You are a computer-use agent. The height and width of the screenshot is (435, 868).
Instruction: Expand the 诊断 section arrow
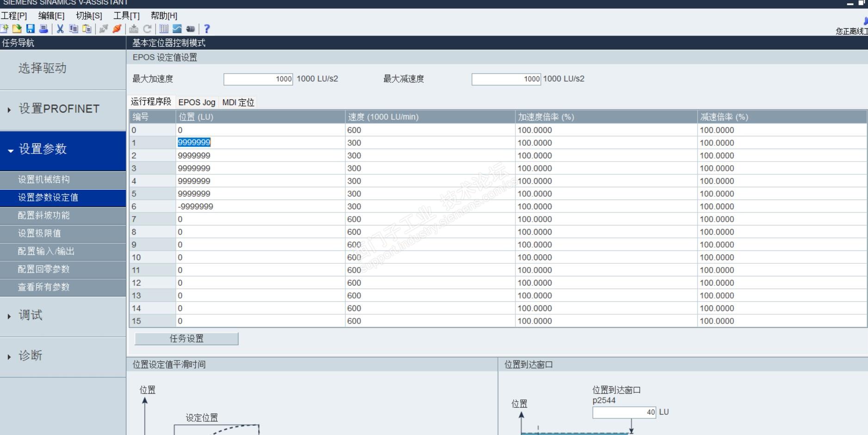[9, 357]
